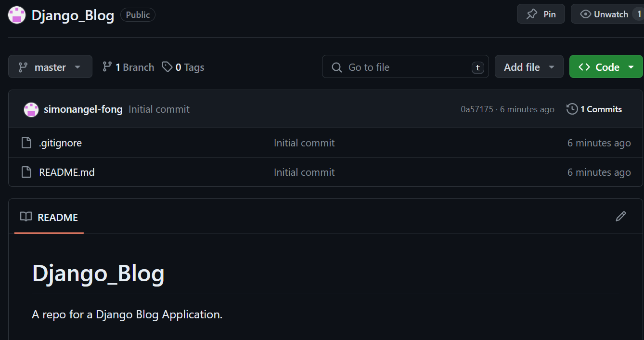Click the history clock icon beside 1 Commits
644x340 pixels.
572,109
